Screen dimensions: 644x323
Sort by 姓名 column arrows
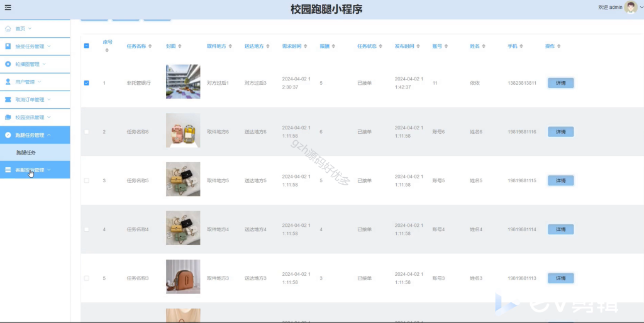coord(484,47)
